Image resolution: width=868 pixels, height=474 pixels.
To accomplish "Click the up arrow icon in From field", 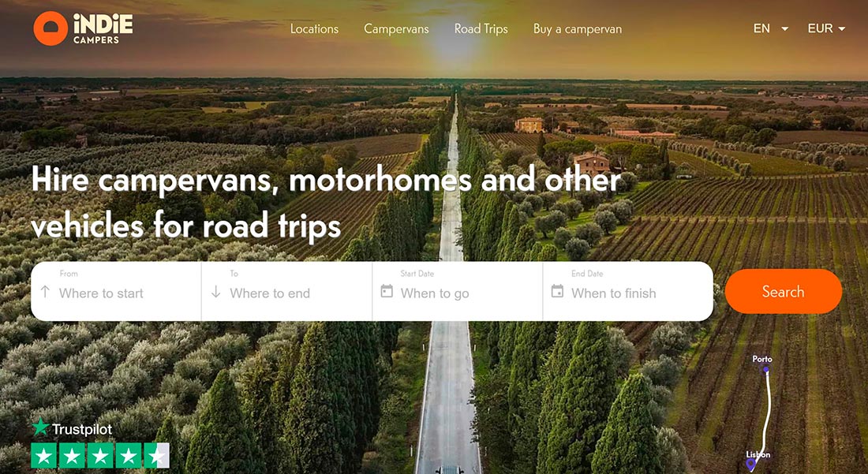I will coord(46,292).
